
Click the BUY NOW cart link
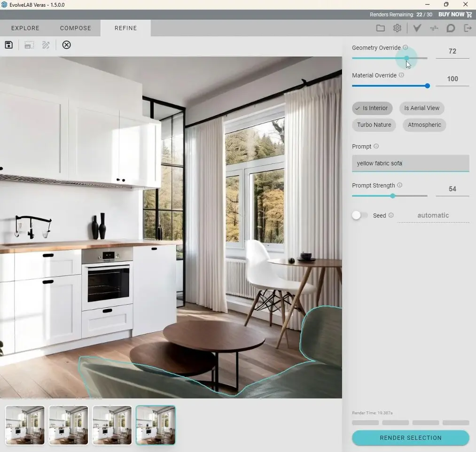pyautogui.click(x=455, y=15)
